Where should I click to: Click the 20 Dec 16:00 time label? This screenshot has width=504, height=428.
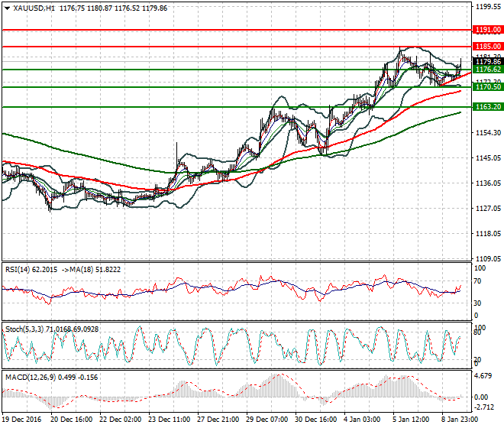click(71, 420)
